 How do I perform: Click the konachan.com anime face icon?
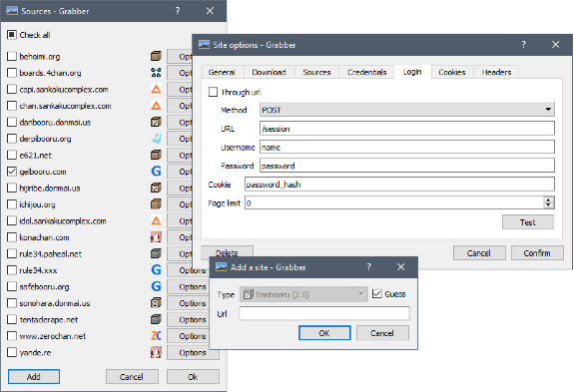pyautogui.click(x=156, y=236)
